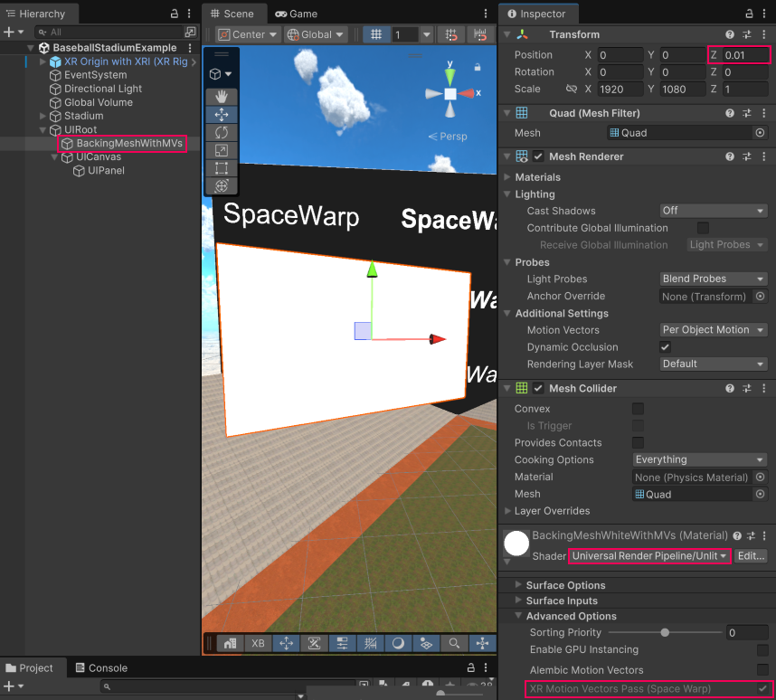Screen dimensions: 776x700
Task: Select the Scale tool
Action: (x=222, y=150)
